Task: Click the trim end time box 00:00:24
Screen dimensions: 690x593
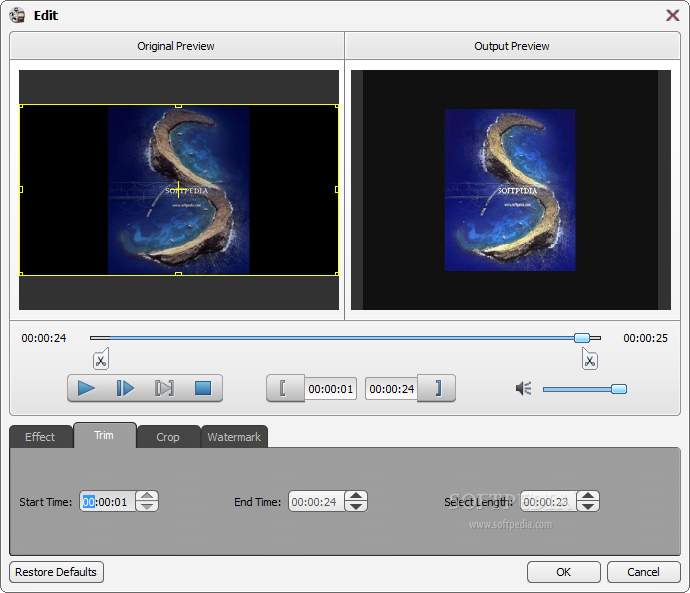Action: tap(391, 389)
